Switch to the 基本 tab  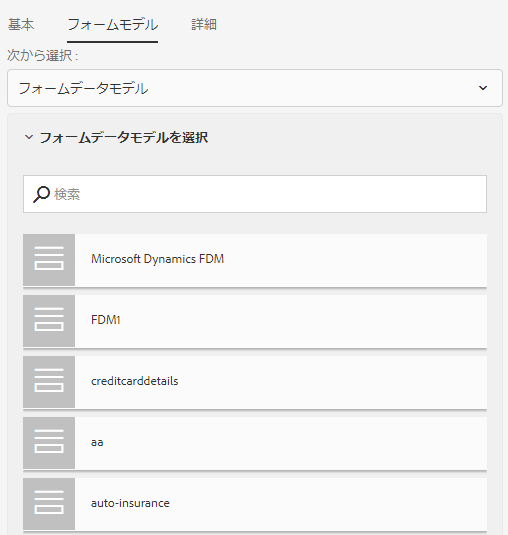click(x=21, y=25)
